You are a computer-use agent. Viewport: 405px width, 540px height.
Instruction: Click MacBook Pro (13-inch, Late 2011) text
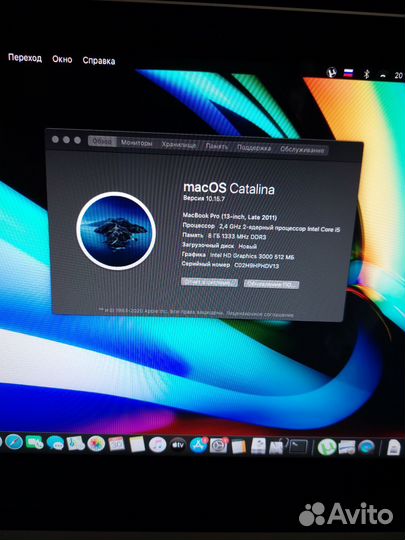(x=230, y=216)
